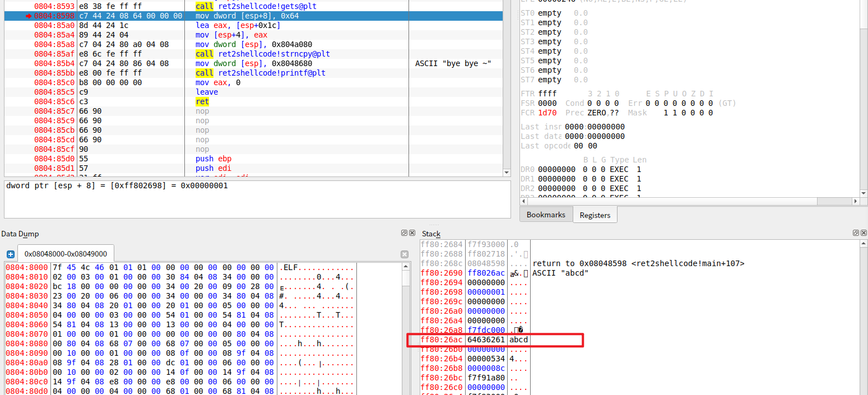The image size is (868, 395).
Task: Close the Stack panel
Action: [864, 233]
